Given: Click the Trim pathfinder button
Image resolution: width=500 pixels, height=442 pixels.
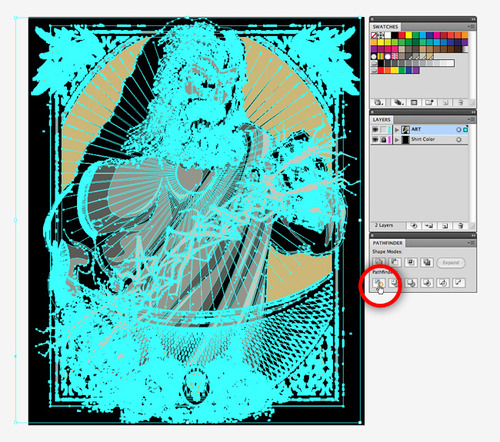Looking at the screenshot, I should coord(394,283).
